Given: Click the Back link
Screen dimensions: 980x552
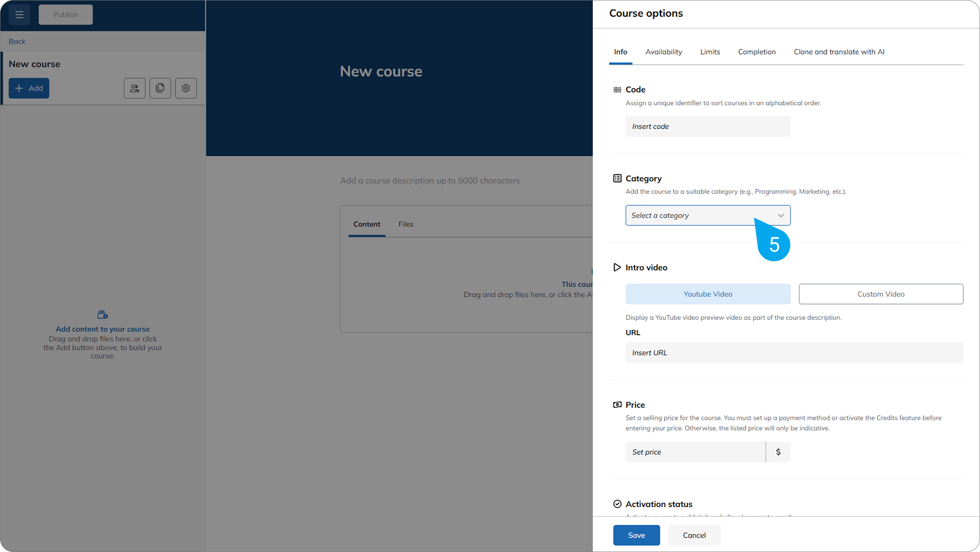Looking at the screenshot, I should 17,41.
